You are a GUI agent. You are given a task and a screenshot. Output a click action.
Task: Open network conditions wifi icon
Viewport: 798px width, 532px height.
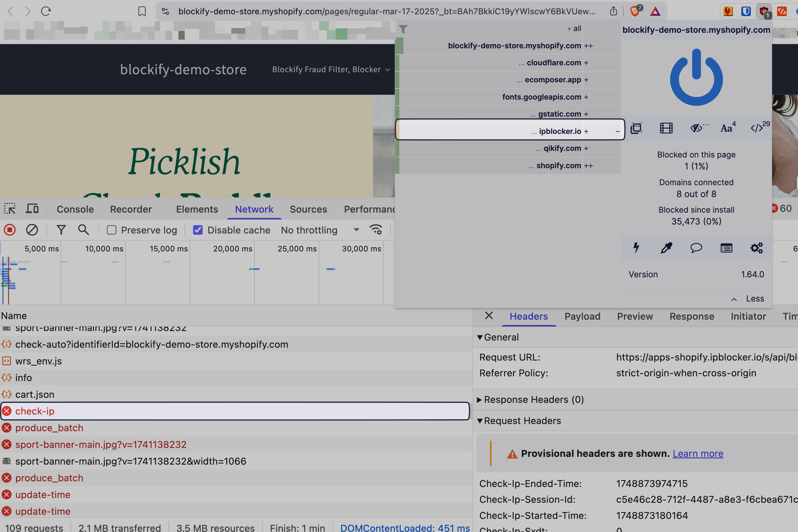pos(376,230)
